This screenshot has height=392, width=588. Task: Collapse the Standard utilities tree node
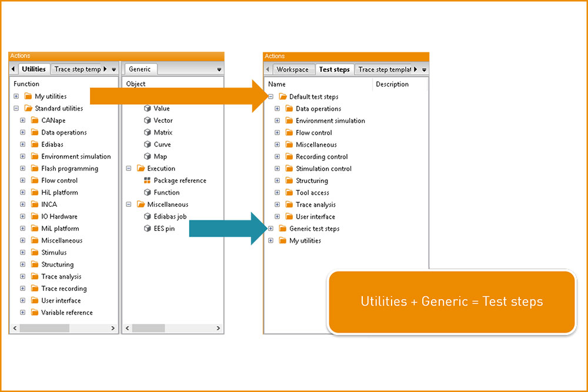coord(16,109)
